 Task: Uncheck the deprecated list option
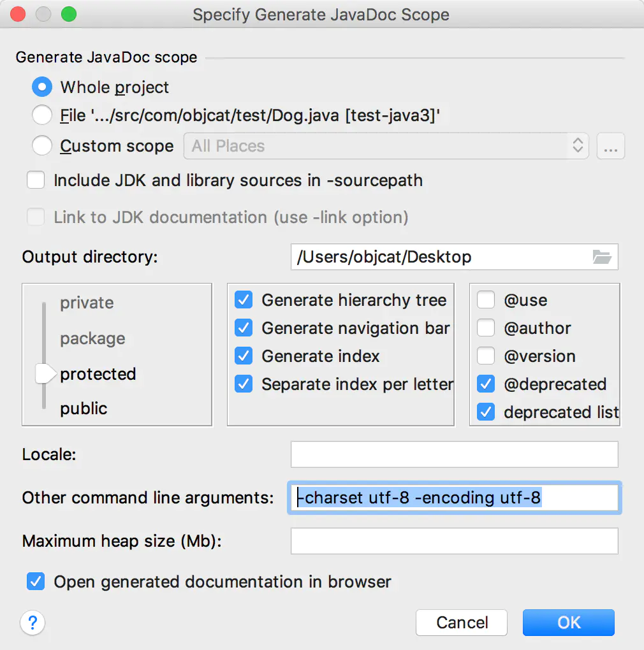(x=486, y=412)
